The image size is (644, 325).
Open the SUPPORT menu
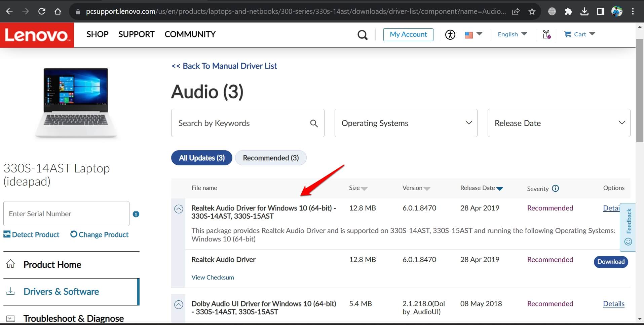click(x=136, y=34)
